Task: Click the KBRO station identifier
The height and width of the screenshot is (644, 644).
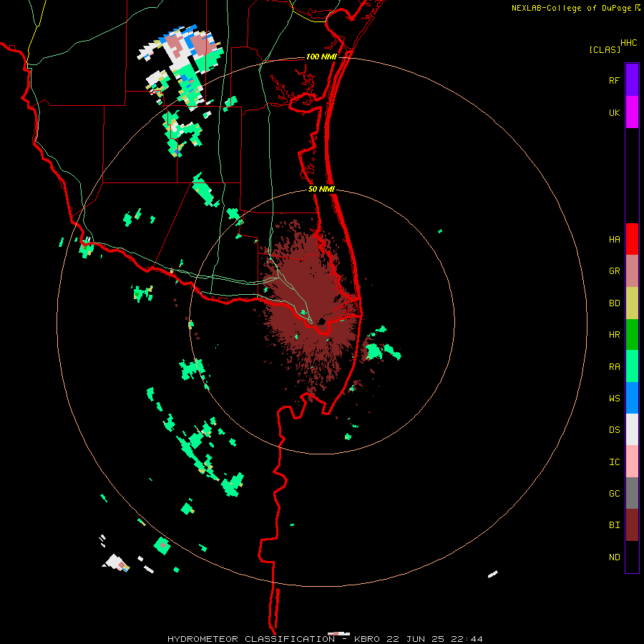Action: pos(369,639)
